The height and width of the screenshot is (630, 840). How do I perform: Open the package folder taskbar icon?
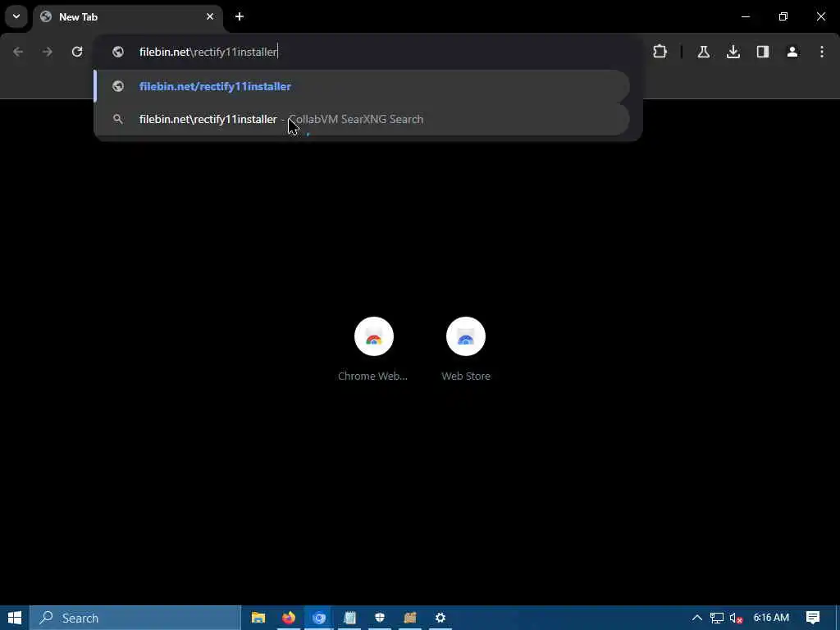pyautogui.click(x=410, y=618)
